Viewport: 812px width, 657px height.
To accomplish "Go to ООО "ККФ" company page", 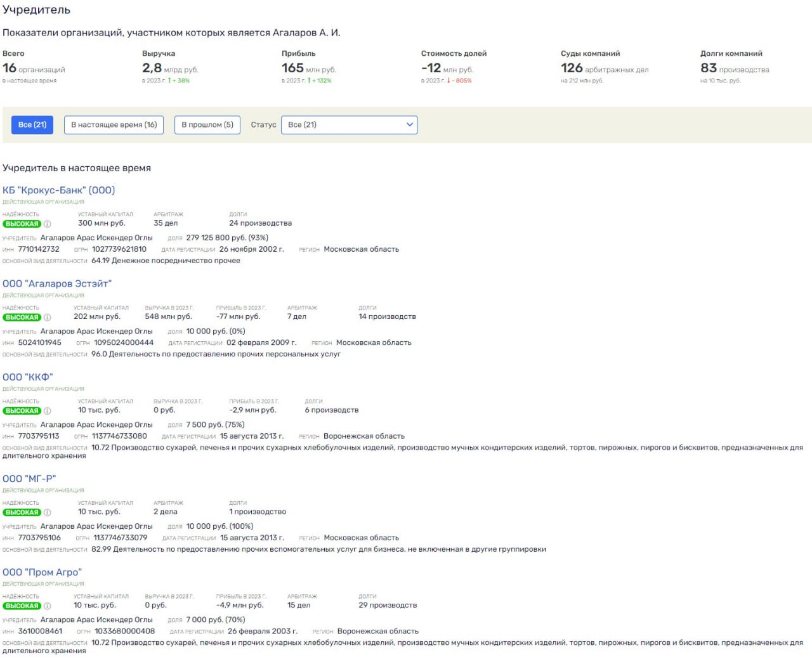I will click(28, 377).
